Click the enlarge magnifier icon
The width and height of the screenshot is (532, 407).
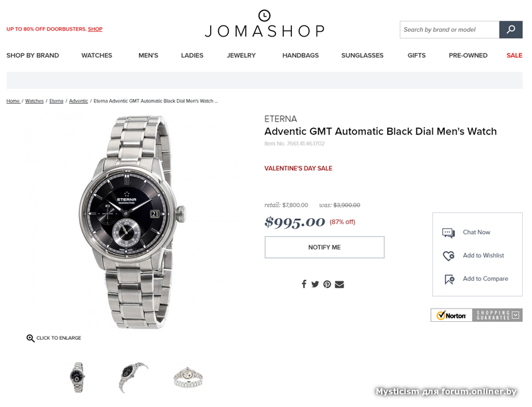click(30, 338)
